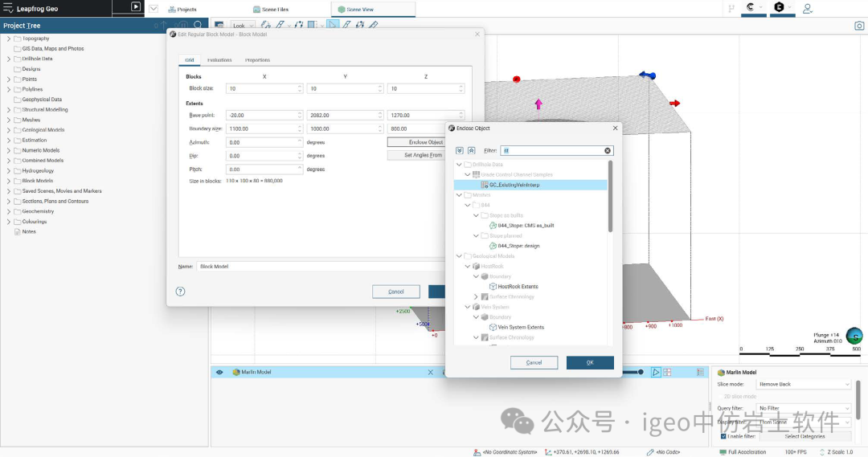868x457 pixels.
Task: Expand the Drillhole Data folder in Project Tree
Action: pos(9,59)
